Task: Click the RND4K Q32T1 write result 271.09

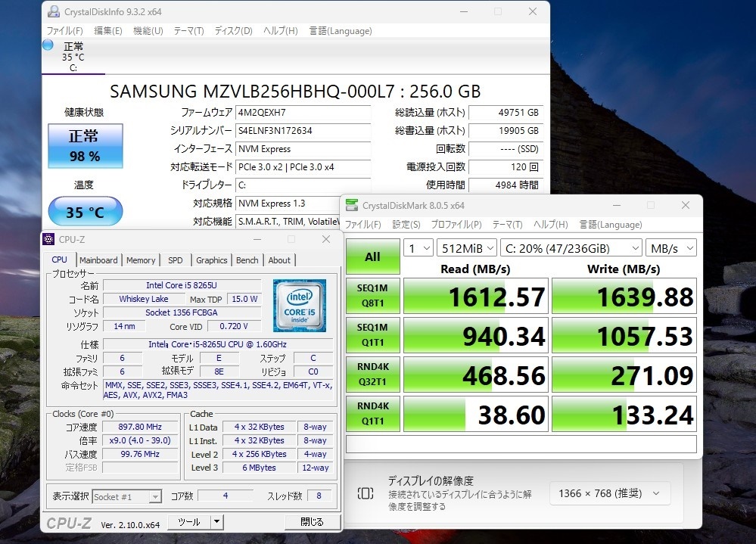Action: pyautogui.click(x=624, y=375)
